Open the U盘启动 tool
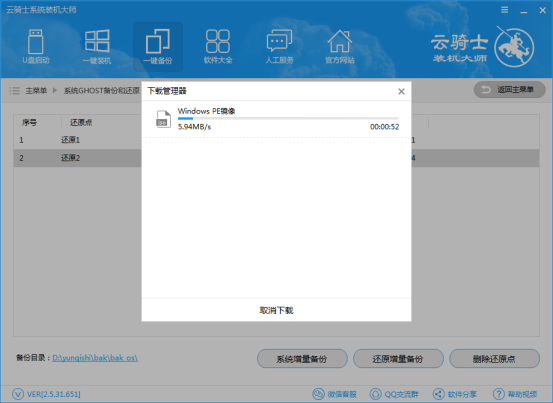Screen dimensions: 553x403 [36, 47]
